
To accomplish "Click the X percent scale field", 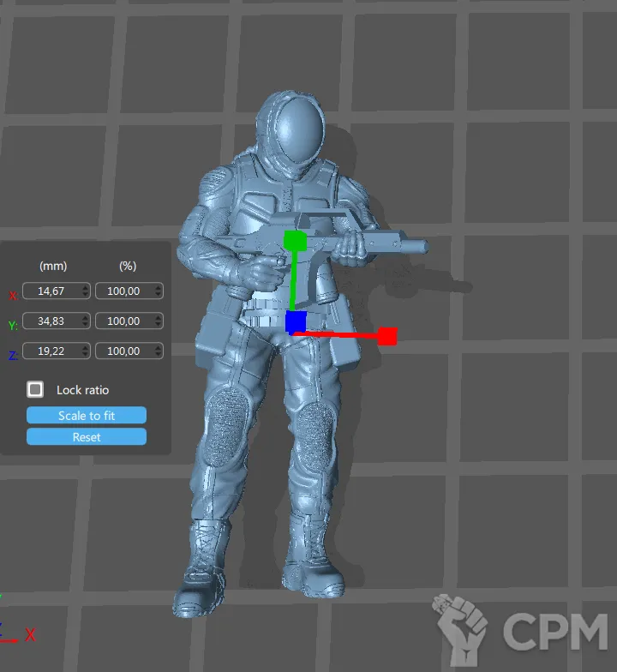I will click(x=123, y=291).
